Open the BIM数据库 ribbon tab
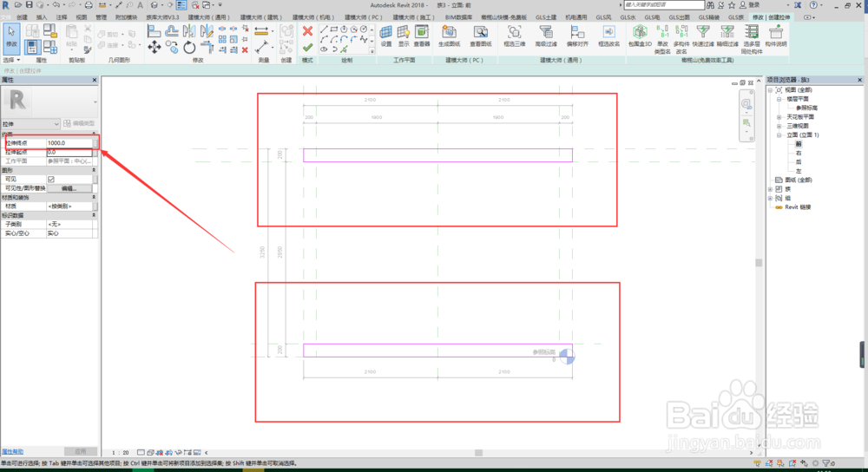Image resolution: width=868 pixels, height=472 pixels. 458,17
